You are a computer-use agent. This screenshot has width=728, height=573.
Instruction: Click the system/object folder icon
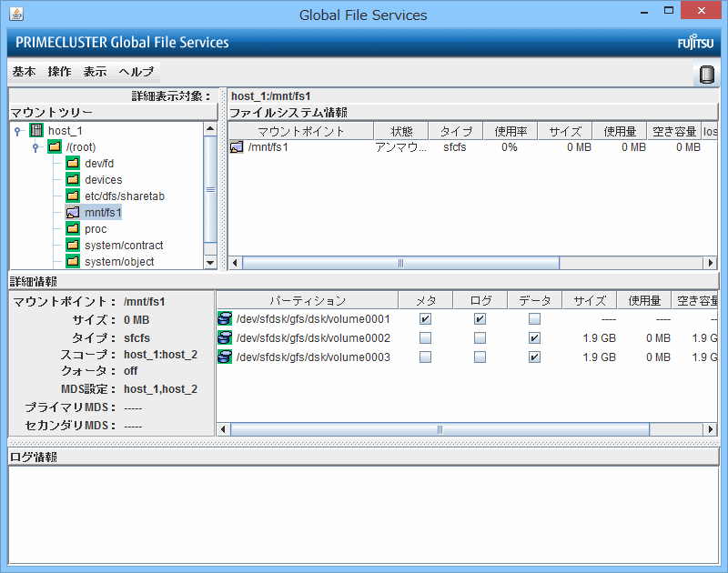tap(73, 261)
